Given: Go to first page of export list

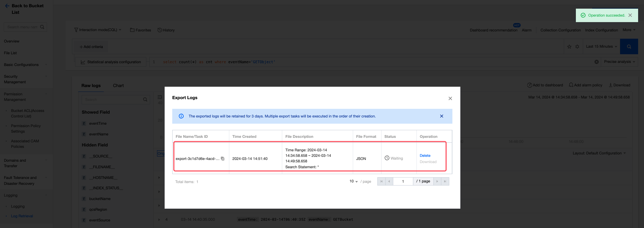Looking at the screenshot, I should pyautogui.click(x=381, y=181).
